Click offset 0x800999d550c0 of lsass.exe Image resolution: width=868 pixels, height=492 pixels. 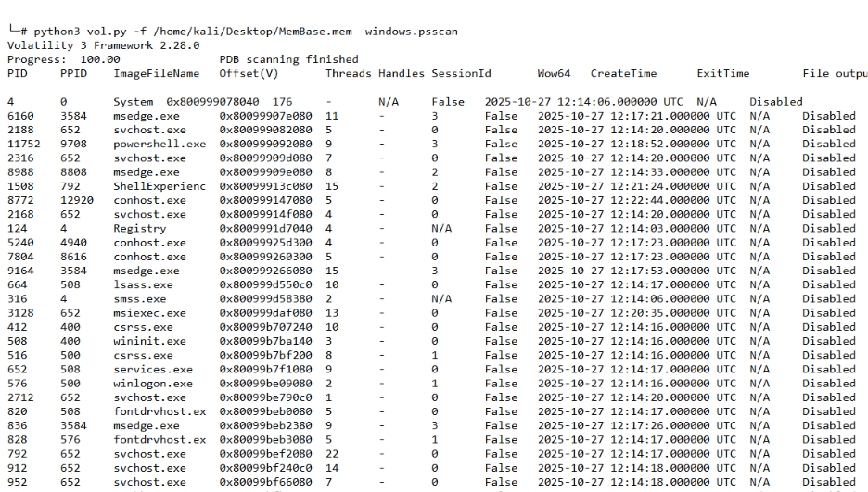(x=266, y=284)
